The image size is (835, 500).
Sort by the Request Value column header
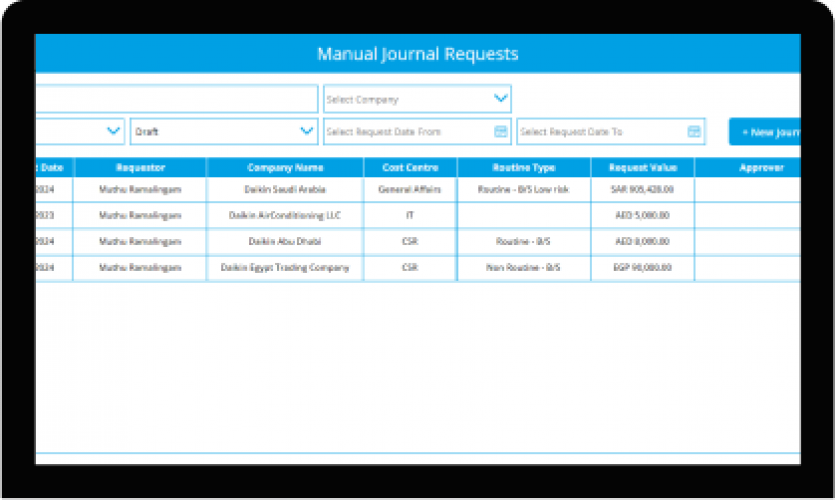click(x=643, y=167)
